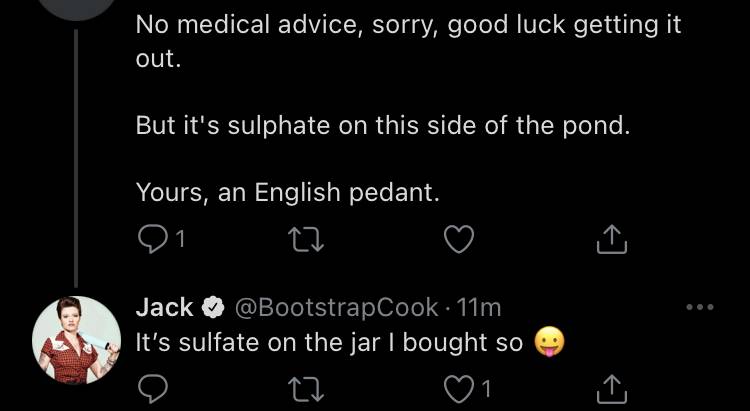The width and height of the screenshot is (750, 411).
Task: Select the "Yours, an English pedant." line
Action: point(287,193)
